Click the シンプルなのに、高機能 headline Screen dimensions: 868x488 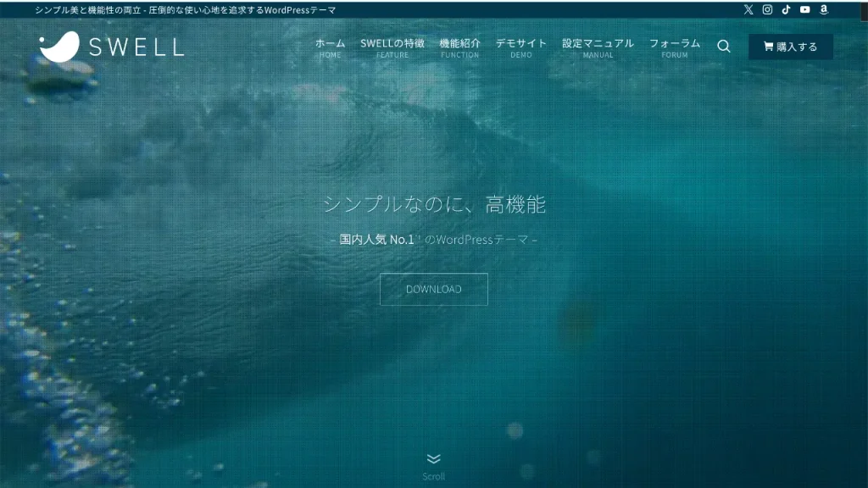(x=434, y=204)
